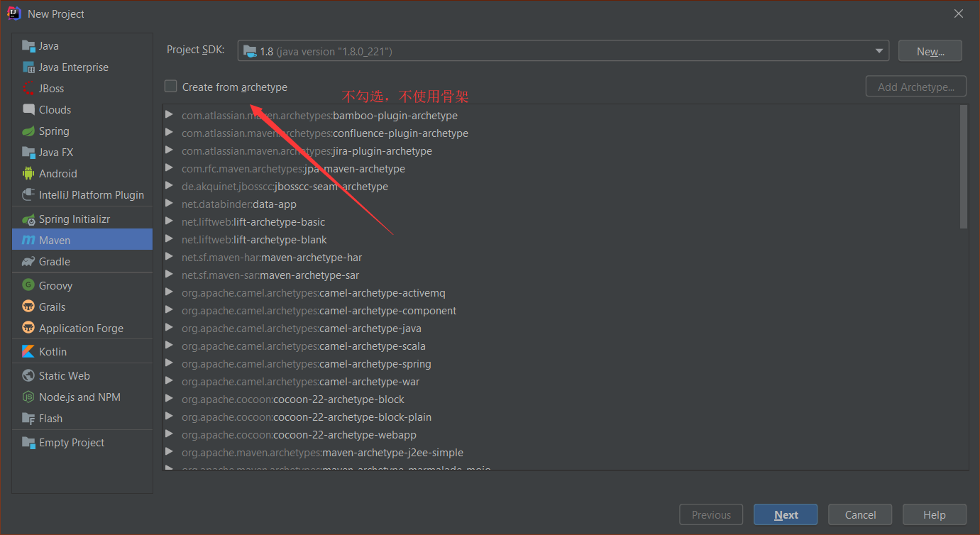Expand lift-archetype-basic entry

(169, 221)
